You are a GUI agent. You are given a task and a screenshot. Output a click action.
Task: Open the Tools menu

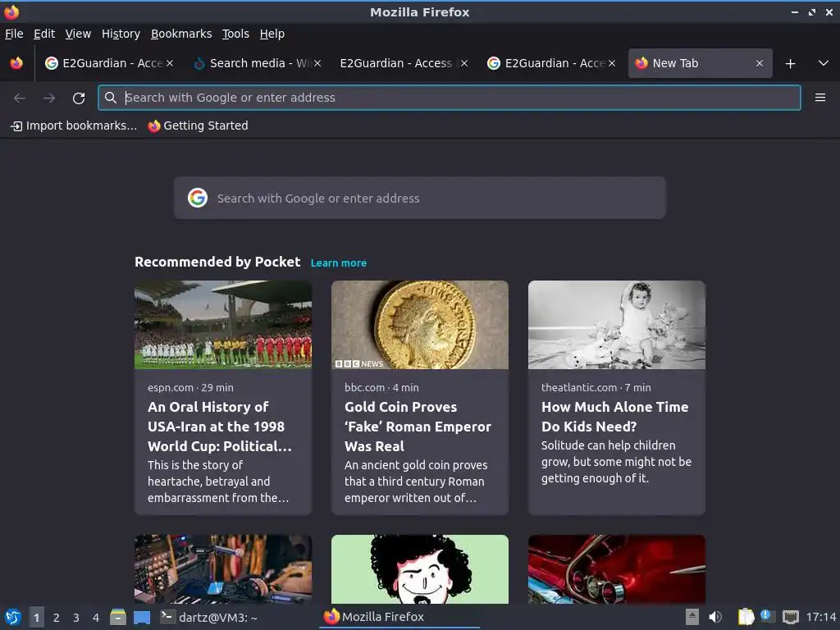235,34
